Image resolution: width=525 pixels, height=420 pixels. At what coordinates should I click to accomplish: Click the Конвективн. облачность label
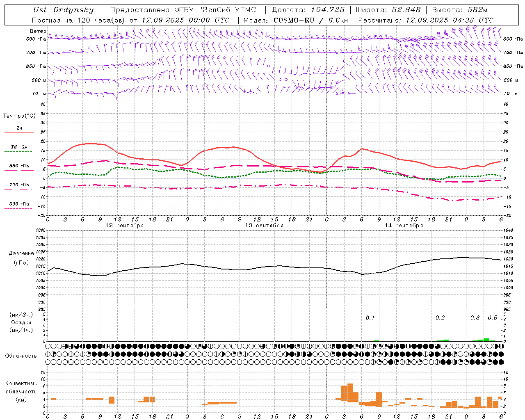(21, 388)
